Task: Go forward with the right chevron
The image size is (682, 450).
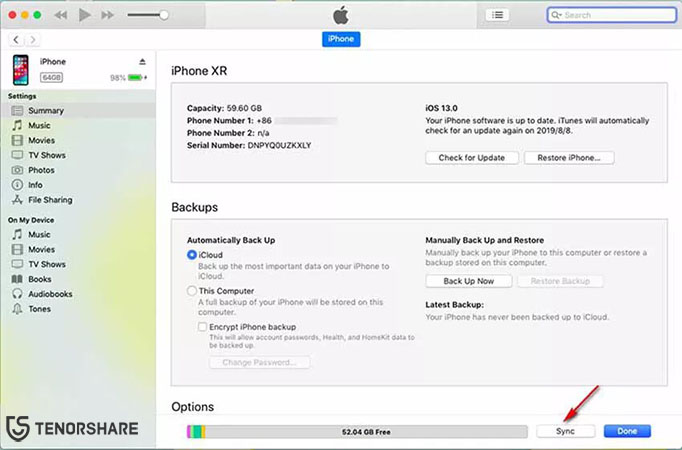Action: coord(33,40)
